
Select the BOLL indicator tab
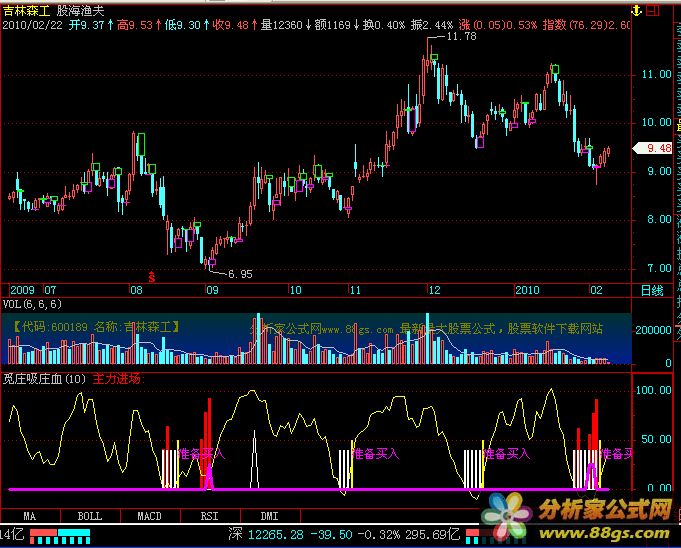coord(89,515)
